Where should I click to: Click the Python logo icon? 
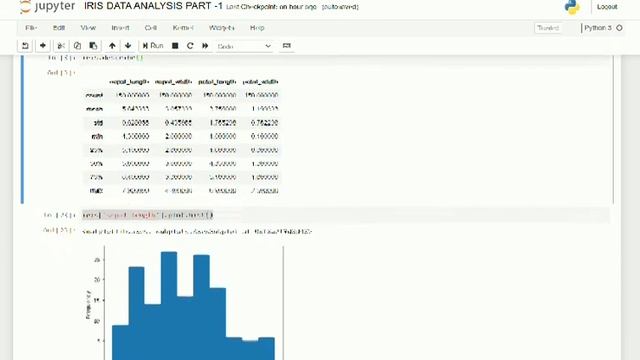tap(572, 7)
